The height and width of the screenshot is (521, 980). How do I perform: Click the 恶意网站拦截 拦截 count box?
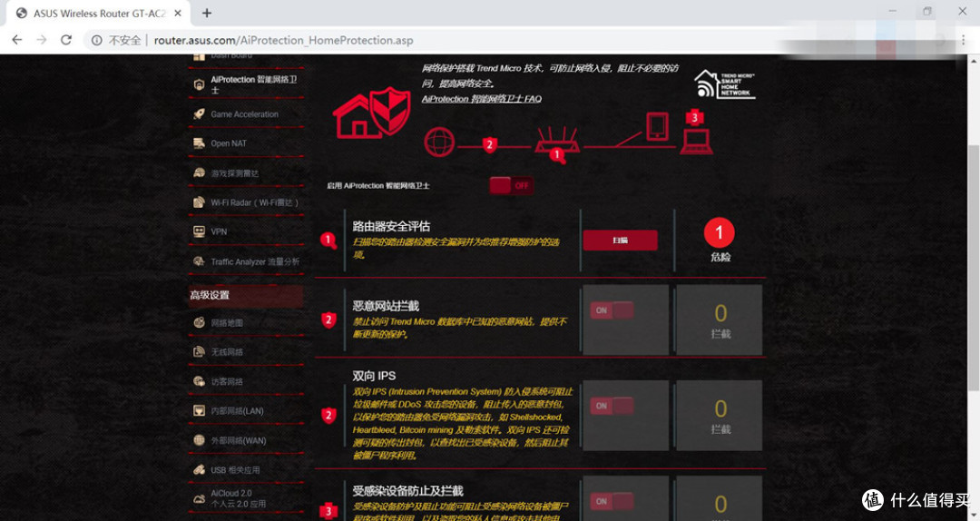click(720, 320)
